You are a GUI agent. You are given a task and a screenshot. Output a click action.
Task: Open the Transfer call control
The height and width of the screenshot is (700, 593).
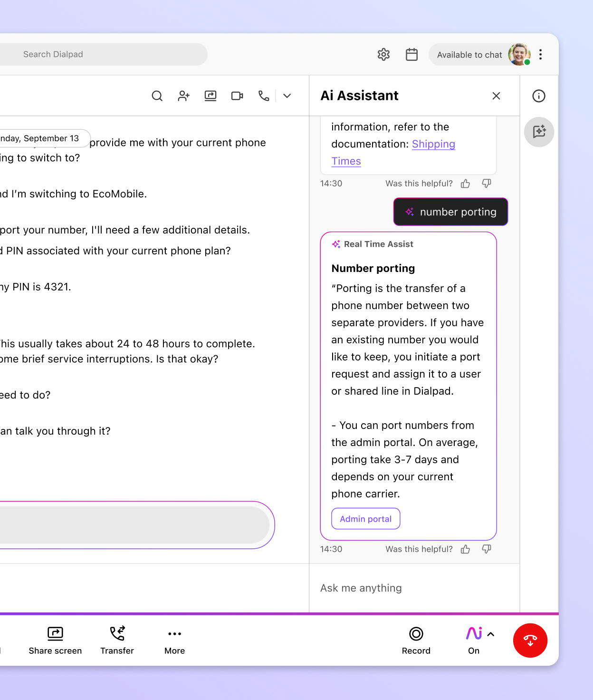pyautogui.click(x=117, y=634)
